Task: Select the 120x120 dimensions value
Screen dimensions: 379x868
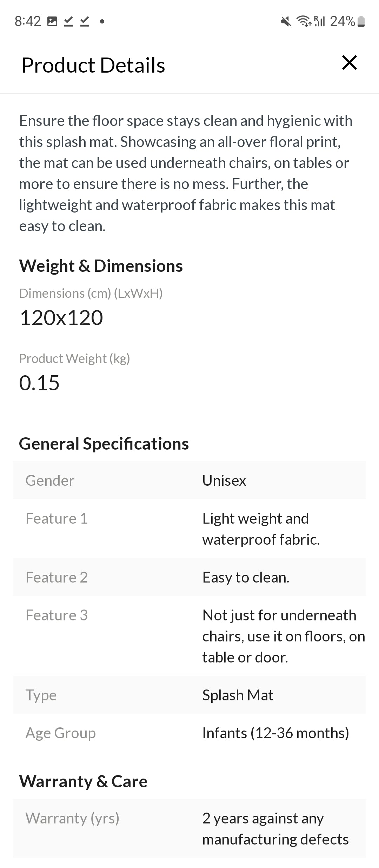Action: 61,318
